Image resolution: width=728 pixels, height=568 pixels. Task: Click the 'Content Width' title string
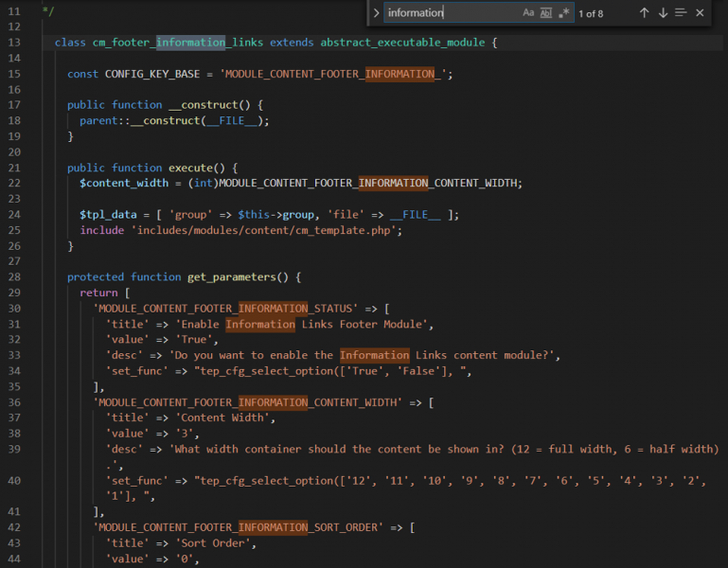pos(222,418)
